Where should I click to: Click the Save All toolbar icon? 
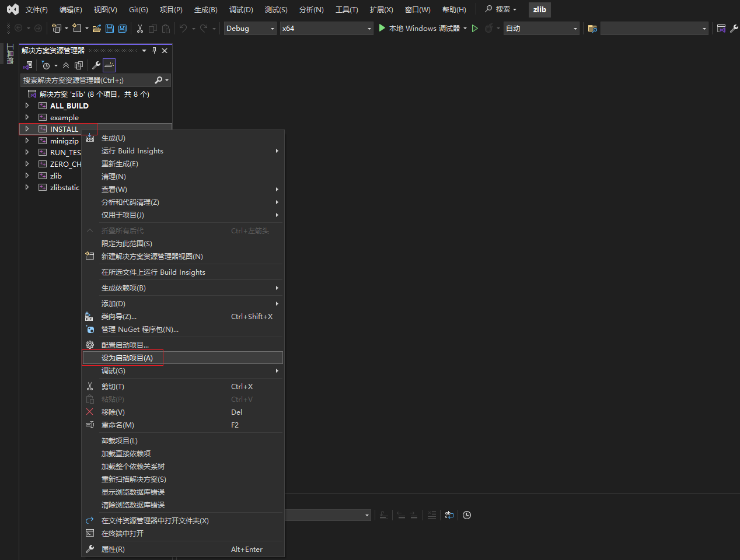122,29
